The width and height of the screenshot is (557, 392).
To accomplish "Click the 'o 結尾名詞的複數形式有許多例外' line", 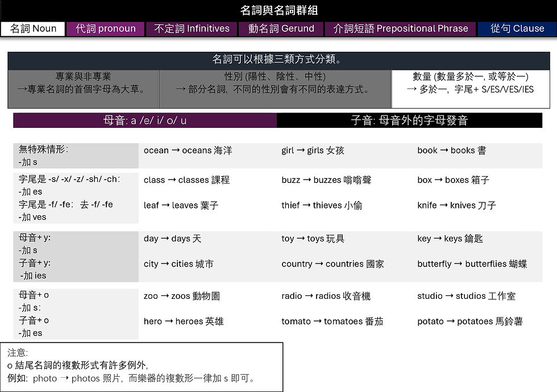I will tap(77, 365).
